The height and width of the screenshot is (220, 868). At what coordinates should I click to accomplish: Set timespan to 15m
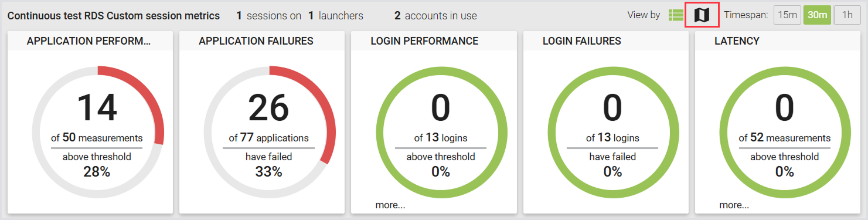click(787, 15)
